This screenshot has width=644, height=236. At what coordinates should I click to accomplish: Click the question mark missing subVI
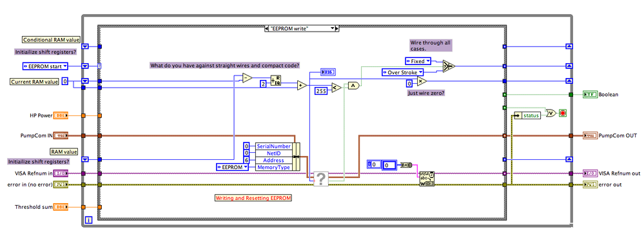coord(321,179)
